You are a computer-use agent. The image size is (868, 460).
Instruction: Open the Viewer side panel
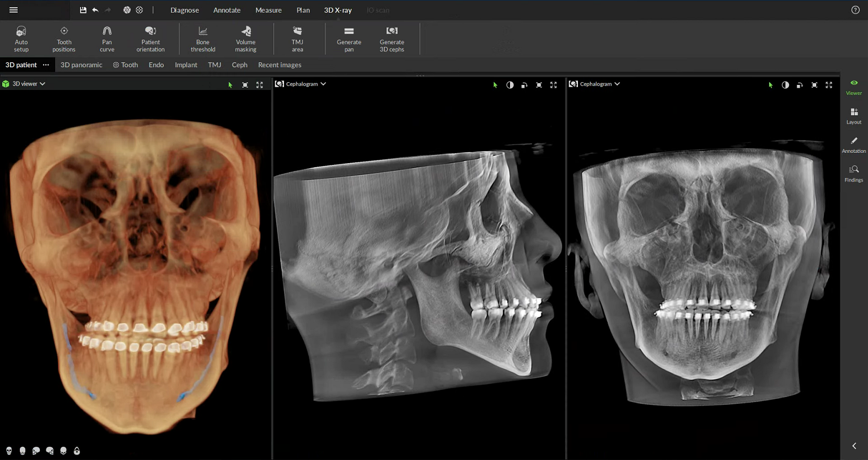[854, 87]
